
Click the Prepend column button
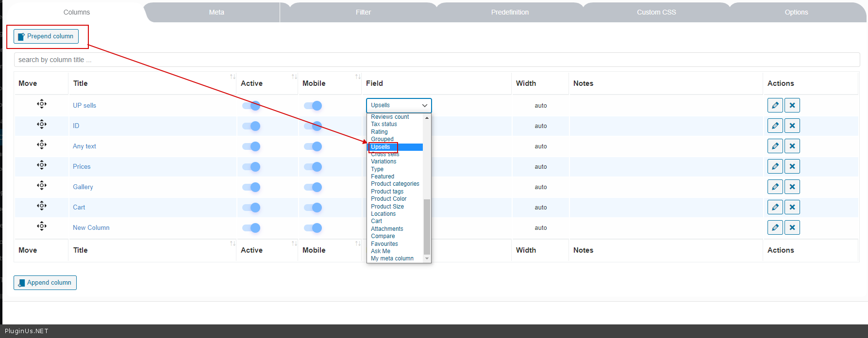pos(46,36)
